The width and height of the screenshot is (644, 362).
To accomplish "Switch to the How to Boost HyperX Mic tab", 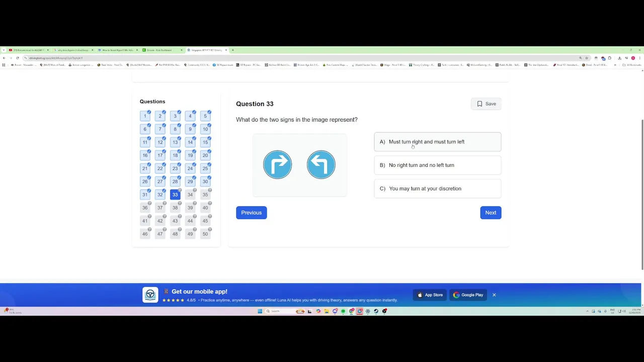I will [x=117, y=50].
